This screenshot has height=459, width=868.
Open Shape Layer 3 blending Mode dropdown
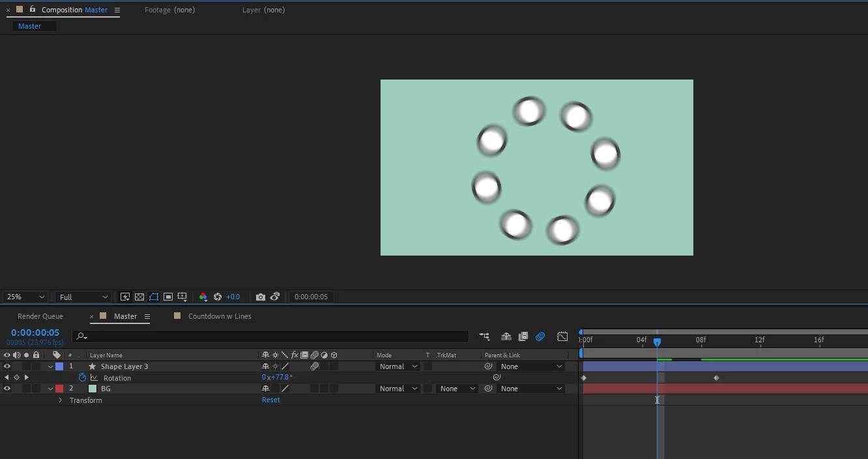[398, 366]
